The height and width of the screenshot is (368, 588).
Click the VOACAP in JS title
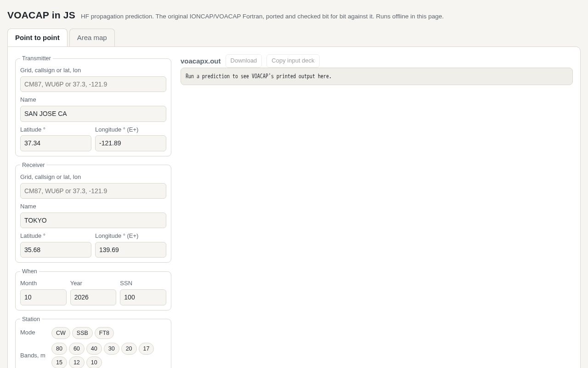pyautogui.click(x=41, y=15)
